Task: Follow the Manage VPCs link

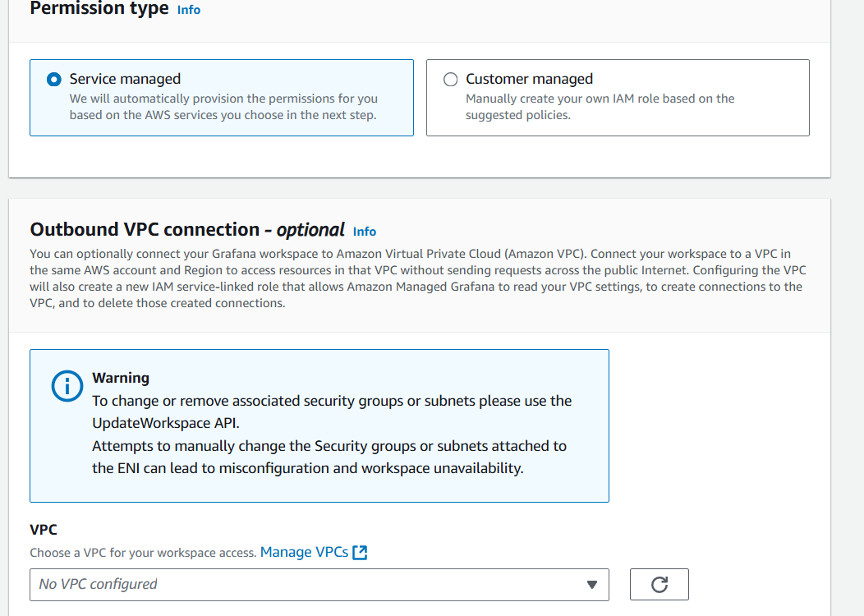Action: pyautogui.click(x=304, y=552)
